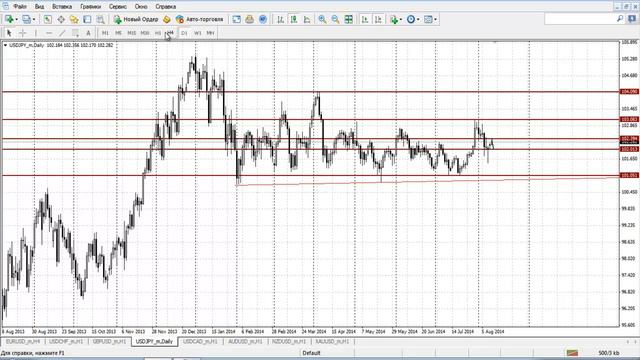Switch timeframe to M30
The image size is (640, 360).
(x=145, y=33)
